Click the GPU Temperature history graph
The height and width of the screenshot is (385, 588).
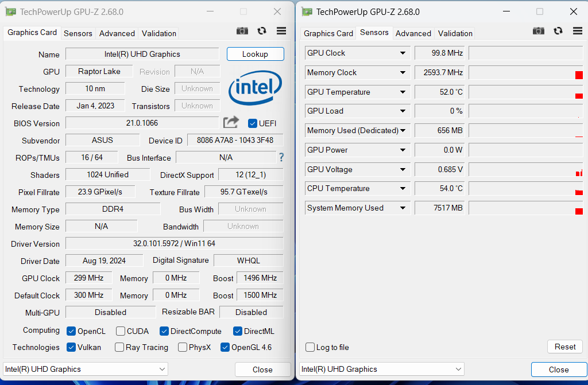(525, 92)
